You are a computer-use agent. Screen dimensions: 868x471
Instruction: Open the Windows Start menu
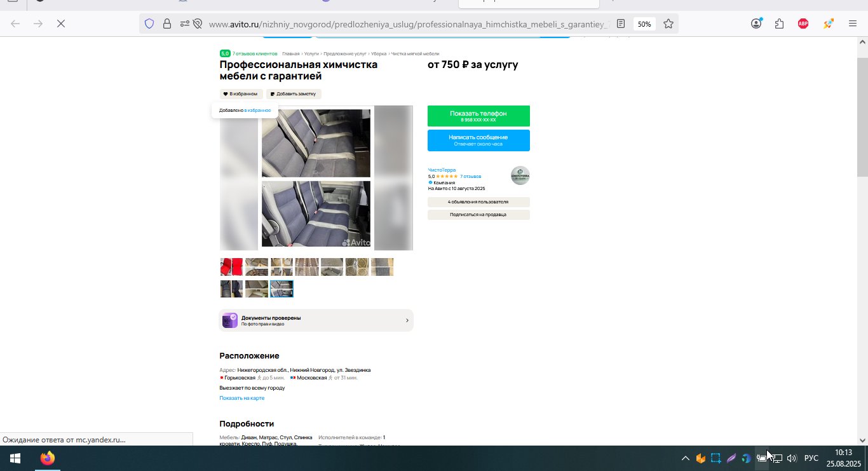tap(15, 458)
